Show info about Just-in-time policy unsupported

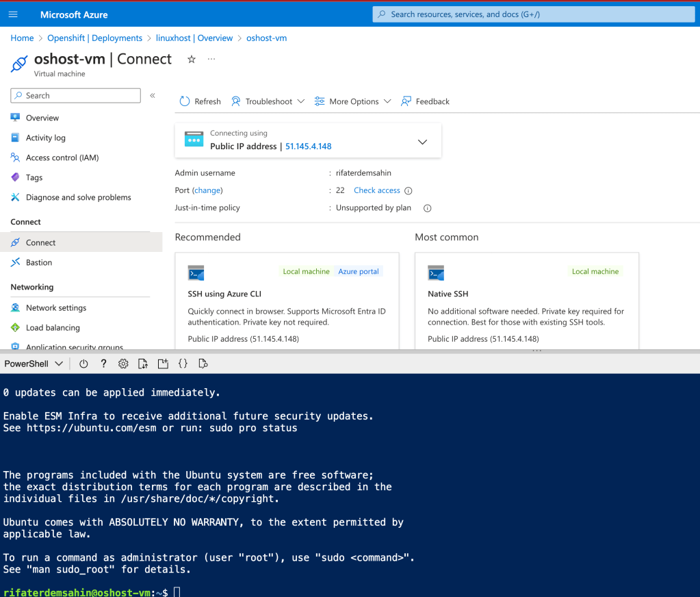click(x=427, y=208)
